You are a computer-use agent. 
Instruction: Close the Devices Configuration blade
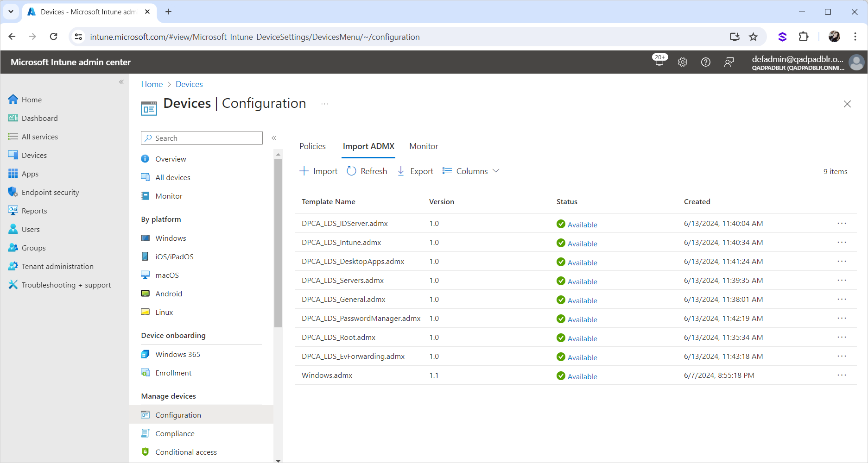(847, 104)
